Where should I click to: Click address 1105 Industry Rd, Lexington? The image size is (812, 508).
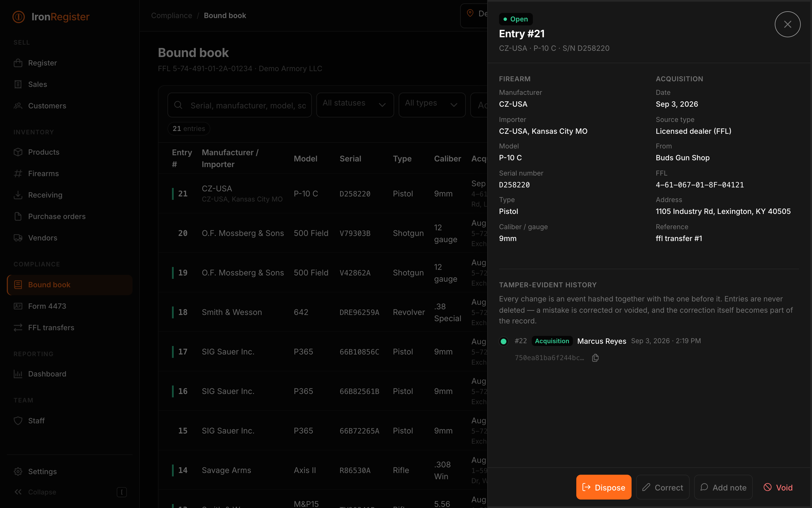tap(723, 211)
